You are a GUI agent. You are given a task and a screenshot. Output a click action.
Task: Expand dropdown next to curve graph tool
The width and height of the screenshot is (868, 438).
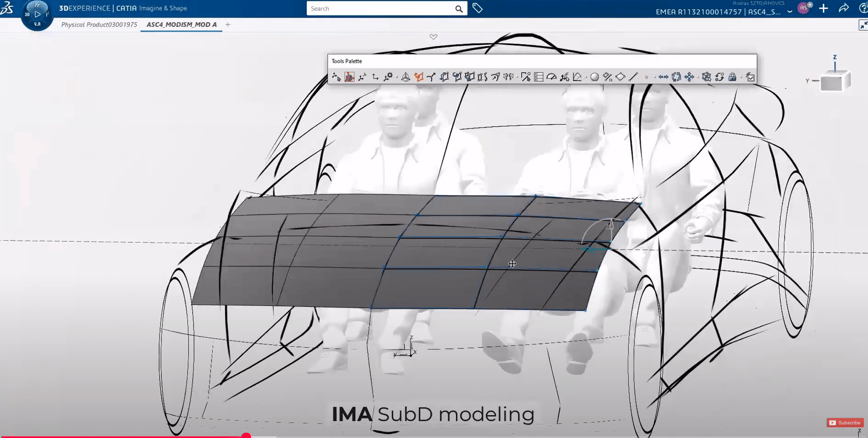click(x=586, y=77)
